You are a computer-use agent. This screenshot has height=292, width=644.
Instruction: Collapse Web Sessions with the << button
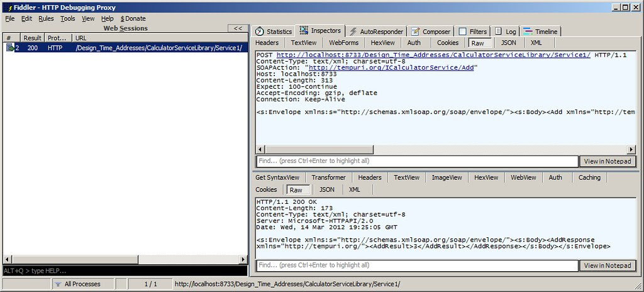pyautogui.click(x=238, y=28)
